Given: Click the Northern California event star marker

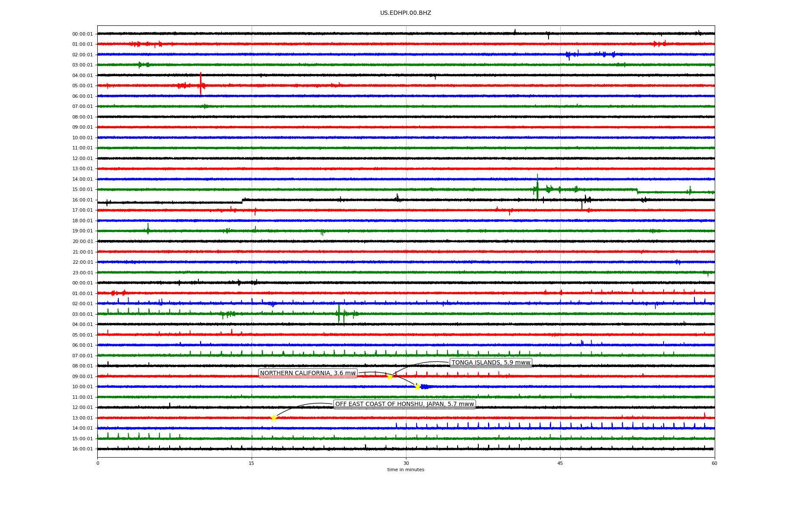Looking at the screenshot, I should point(417,387).
